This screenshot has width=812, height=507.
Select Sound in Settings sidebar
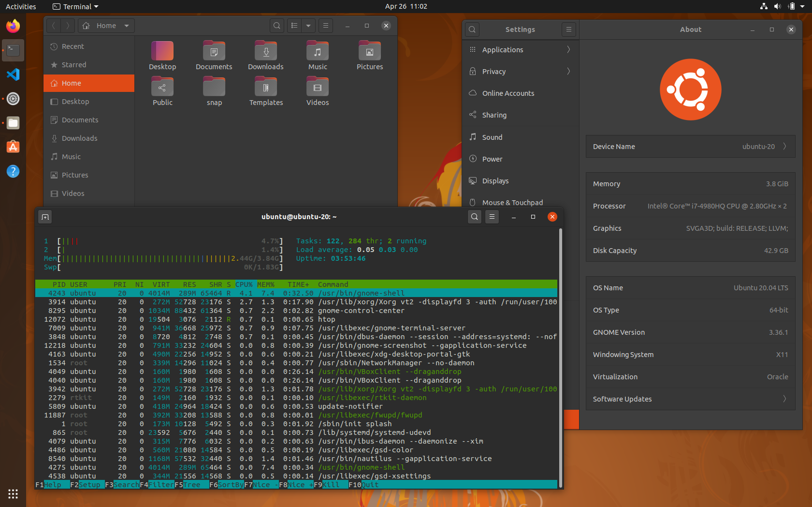[521, 137]
